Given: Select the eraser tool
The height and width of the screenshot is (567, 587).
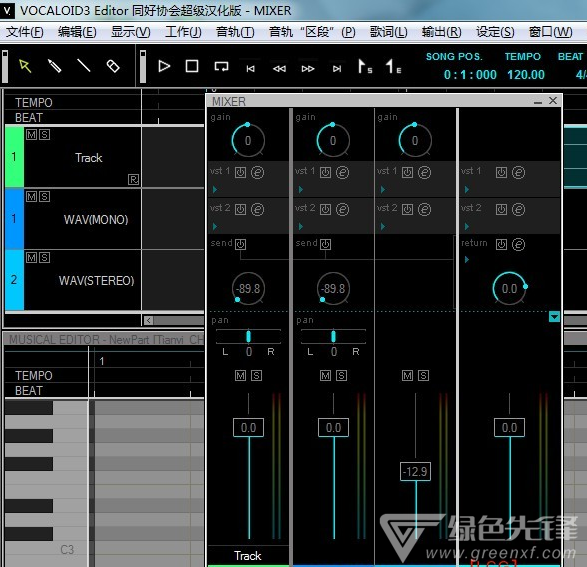Looking at the screenshot, I should [113, 66].
